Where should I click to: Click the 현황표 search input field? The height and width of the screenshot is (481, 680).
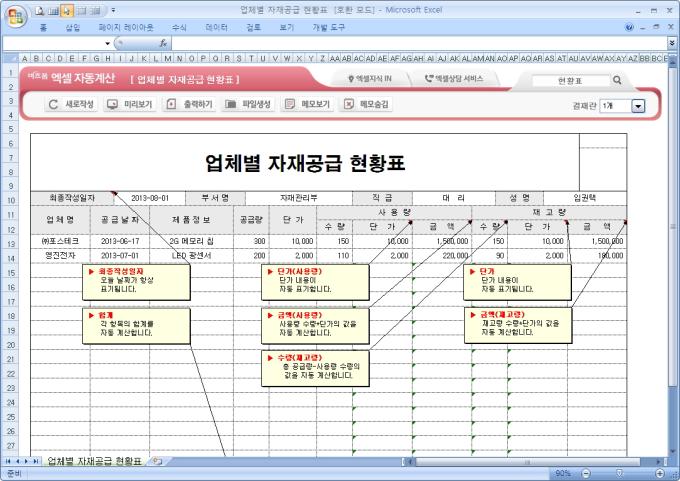coord(571,80)
